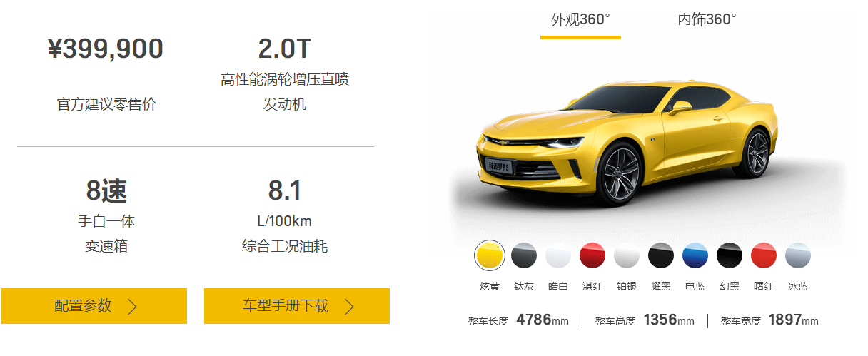Image resolution: width=868 pixels, height=356 pixels.
Task: Click the 电蓝 color label text
Action: click(695, 286)
